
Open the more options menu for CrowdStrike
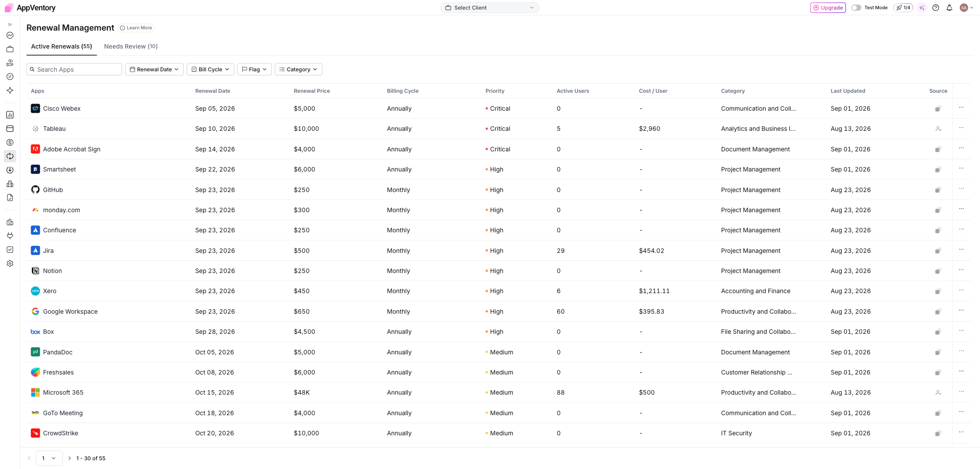coord(961,432)
